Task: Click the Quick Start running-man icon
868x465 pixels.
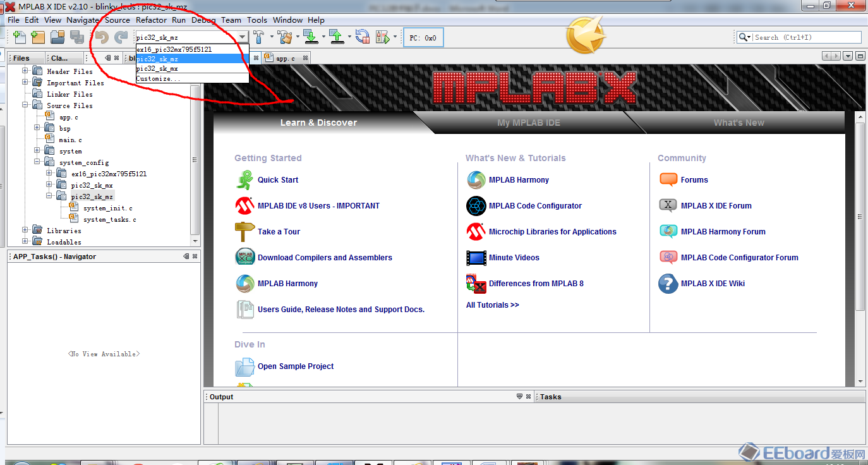Action: pyautogui.click(x=244, y=180)
